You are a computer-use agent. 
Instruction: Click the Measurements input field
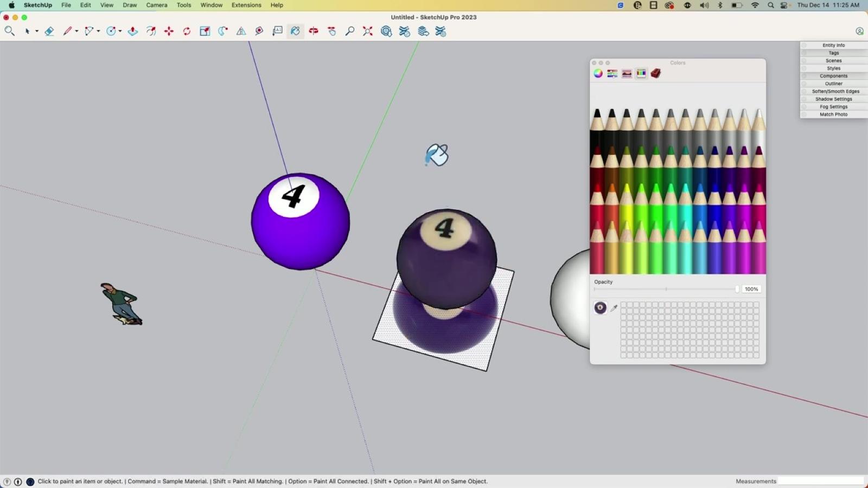820,481
